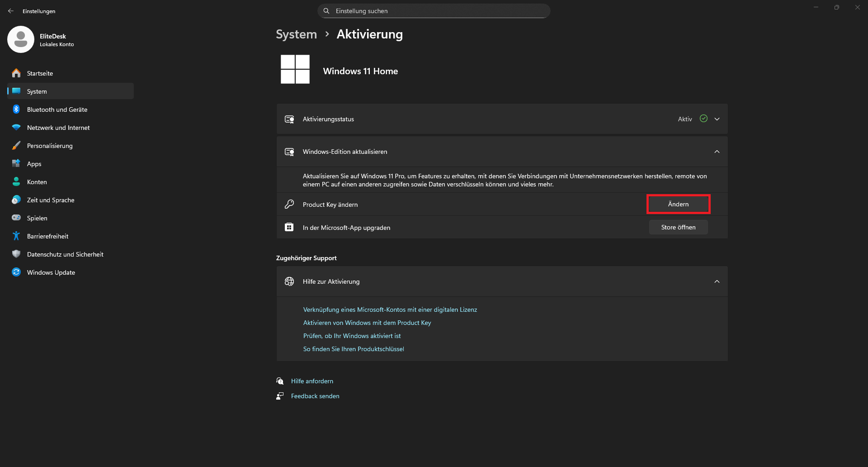Open Barrierefreiheit settings
The width and height of the screenshot is (868, 467).
[x=71, y=236]
